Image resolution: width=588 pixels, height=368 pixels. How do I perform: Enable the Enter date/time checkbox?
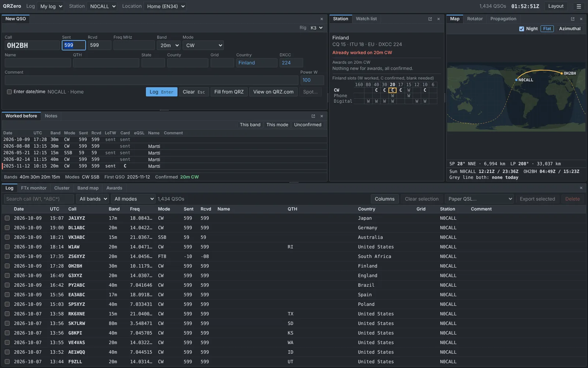click(x=9, y=92)
